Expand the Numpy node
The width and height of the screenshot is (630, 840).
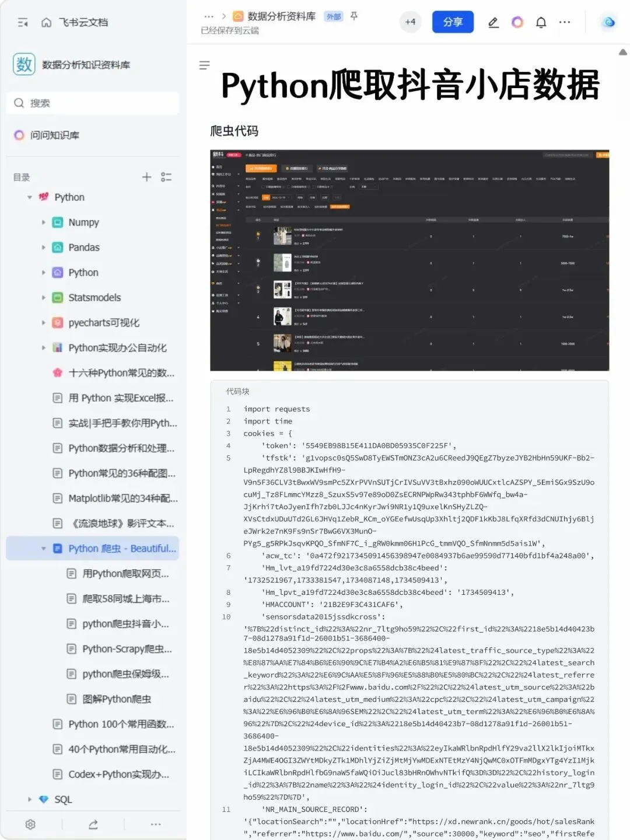click(43, 222)
